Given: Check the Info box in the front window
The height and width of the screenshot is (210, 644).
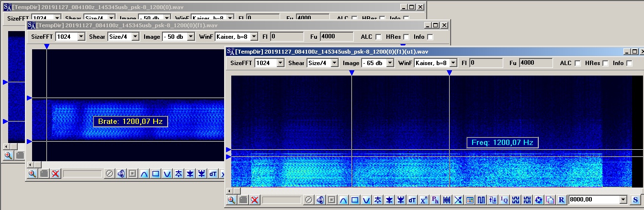Looking at the screenshot, I should click(629, 63).
